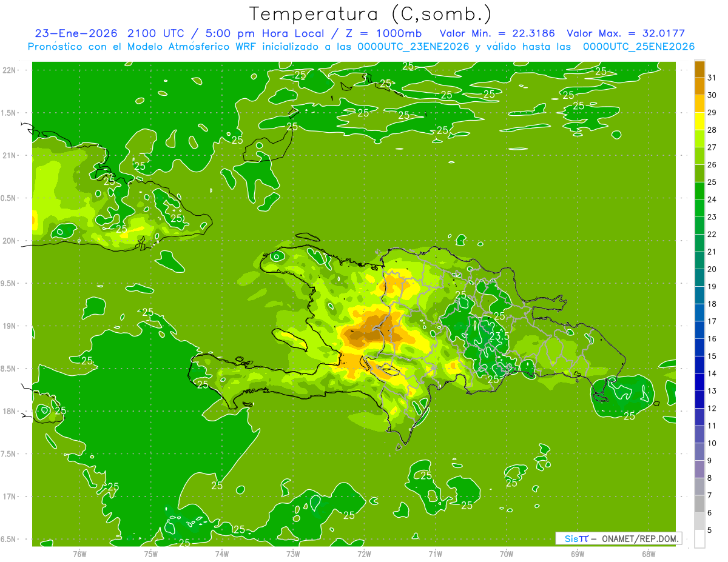
Task: Click the '76W' longitude label
Action: point(79,554)
